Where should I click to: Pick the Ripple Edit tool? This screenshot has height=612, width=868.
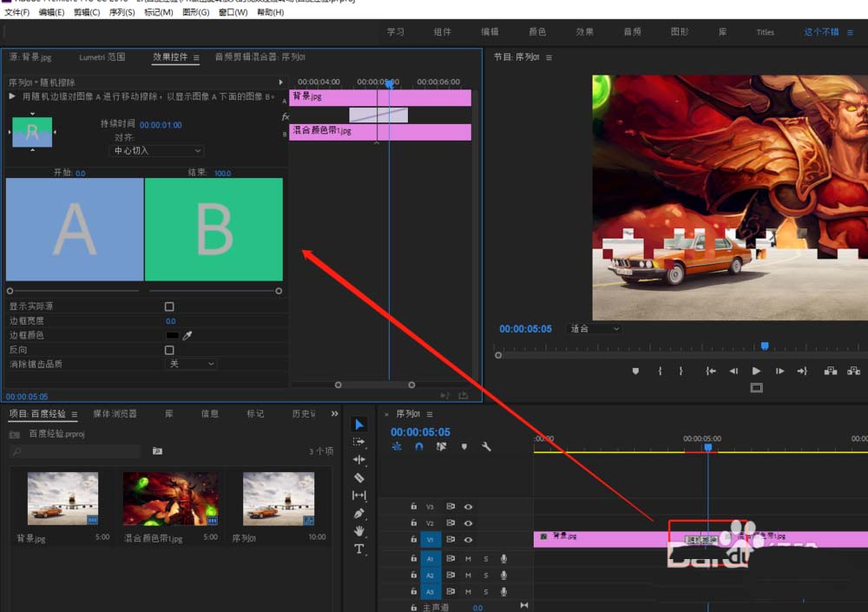(359, 459)
